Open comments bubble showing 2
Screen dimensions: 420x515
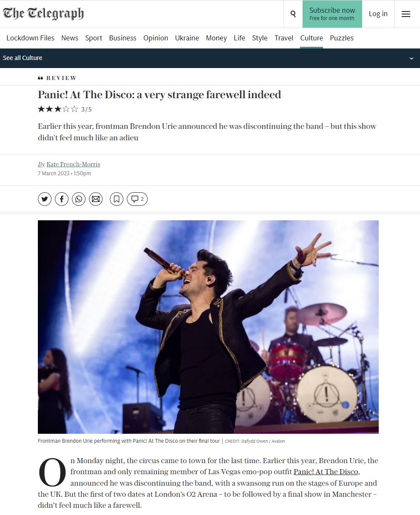137,199
